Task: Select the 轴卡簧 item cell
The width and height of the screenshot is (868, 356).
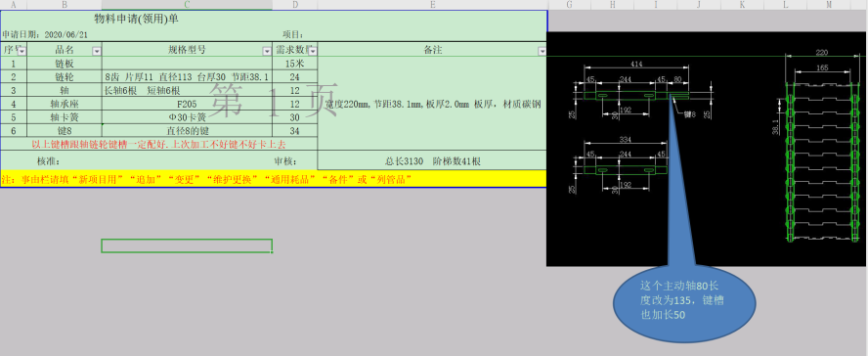Action: coord(65,117)
